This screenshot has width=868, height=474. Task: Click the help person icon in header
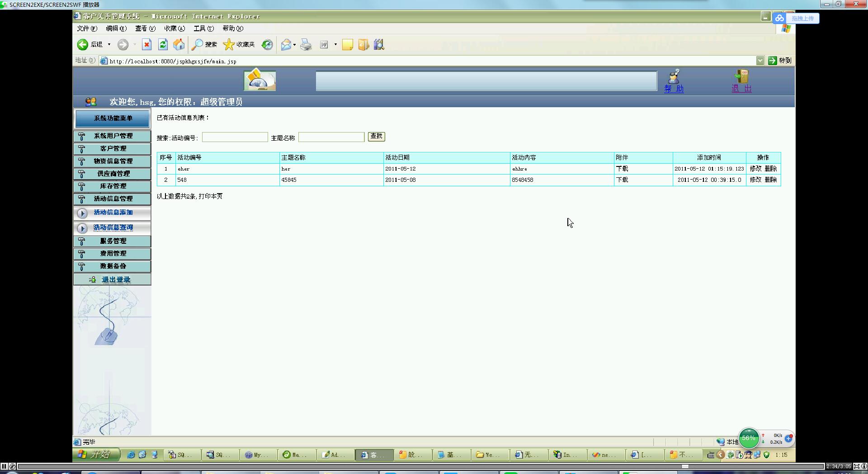(674, 76)
